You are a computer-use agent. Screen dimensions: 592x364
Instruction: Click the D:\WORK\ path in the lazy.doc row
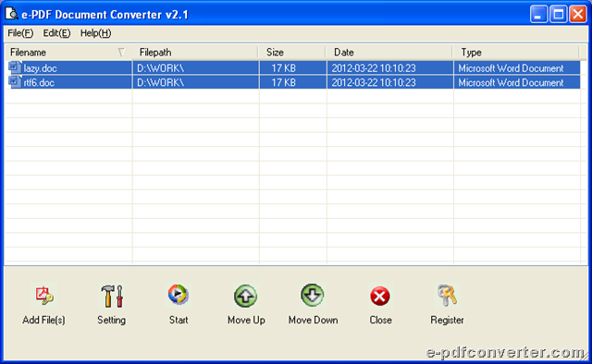coord(160,68)
